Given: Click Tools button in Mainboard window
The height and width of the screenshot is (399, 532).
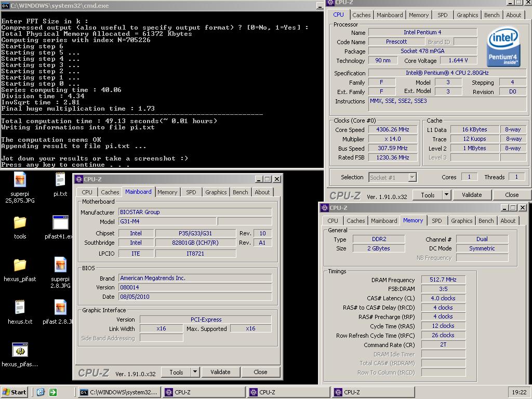Looking at the screenshot, I should [x=176, y=372].
